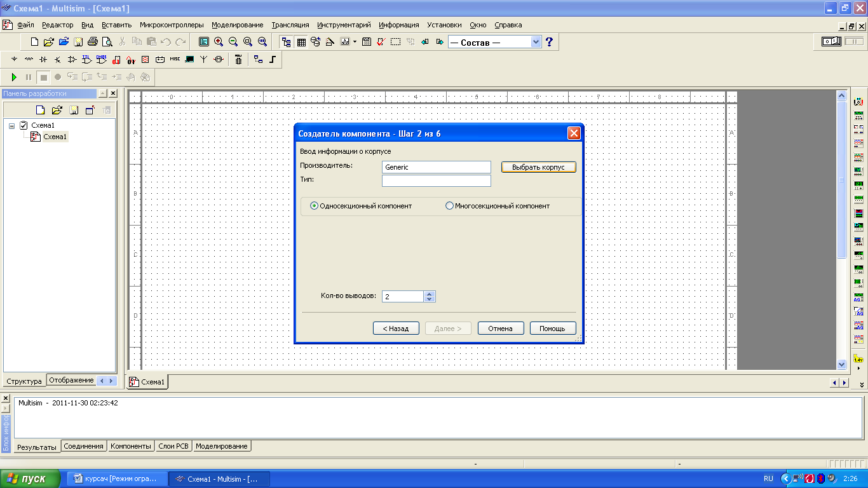Place a resistor basic component
868x488 pixels.
(x=29, y=60)
